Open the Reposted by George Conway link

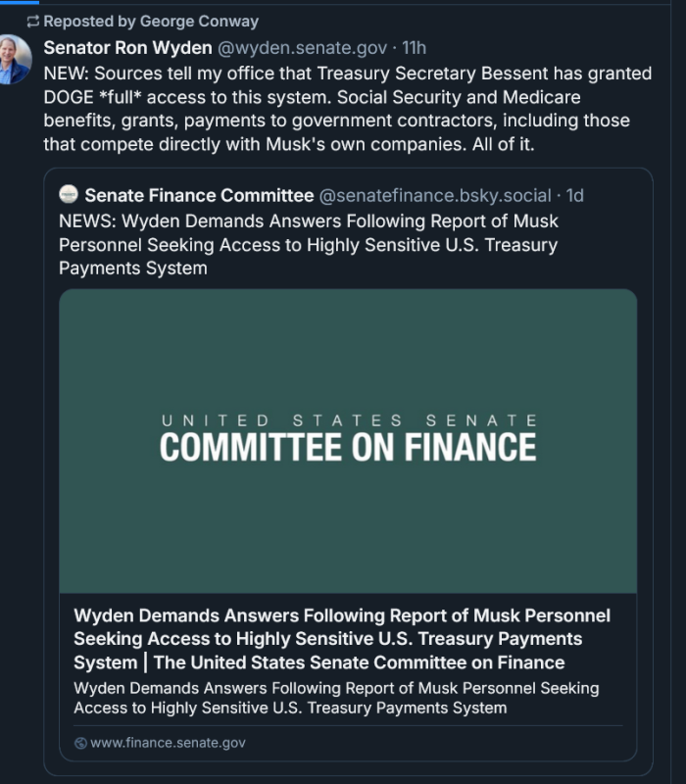pyautogui.click(x=151, y=21)
